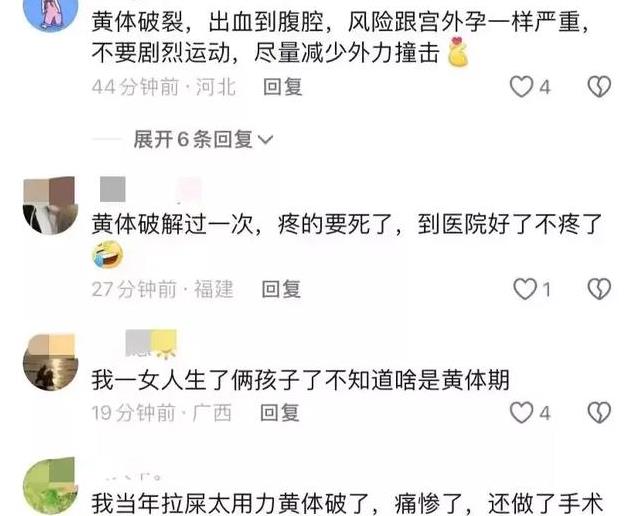Open green avatar of bottom commenter

(50, 487)
